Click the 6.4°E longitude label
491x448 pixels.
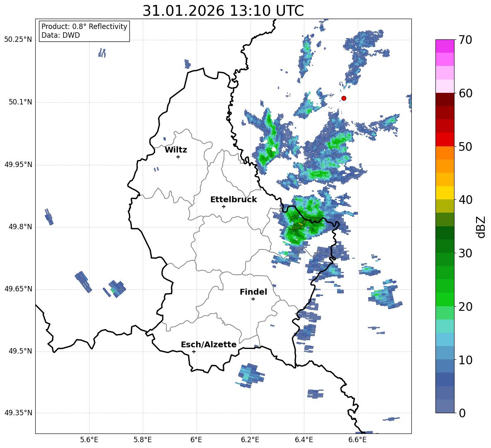304,440
